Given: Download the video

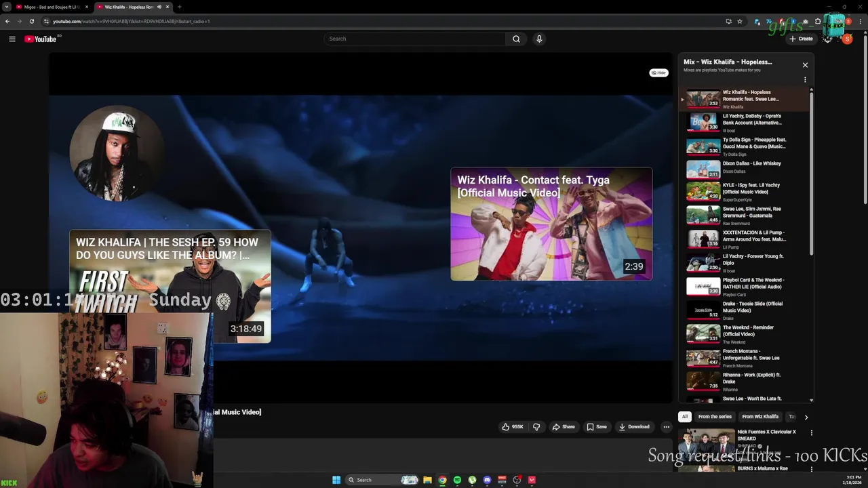Looking at the screenshot, I should [634, 427].
